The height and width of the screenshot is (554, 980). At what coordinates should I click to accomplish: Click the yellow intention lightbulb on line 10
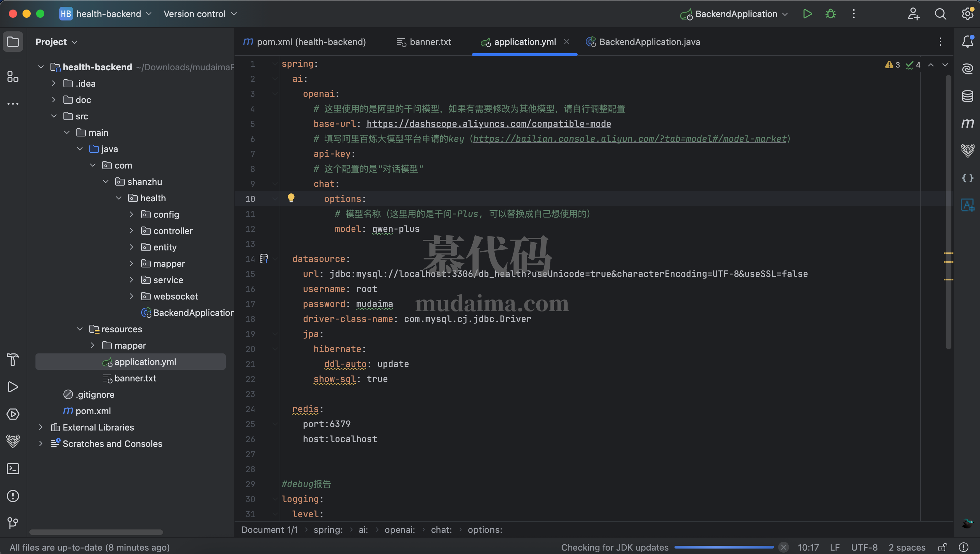click(291, 198)
